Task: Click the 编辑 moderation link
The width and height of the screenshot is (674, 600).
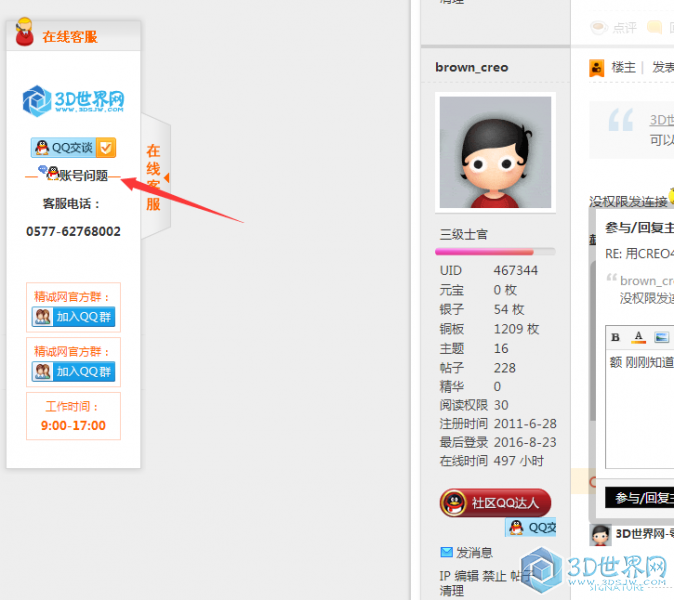Action: (x=466, y=576)
